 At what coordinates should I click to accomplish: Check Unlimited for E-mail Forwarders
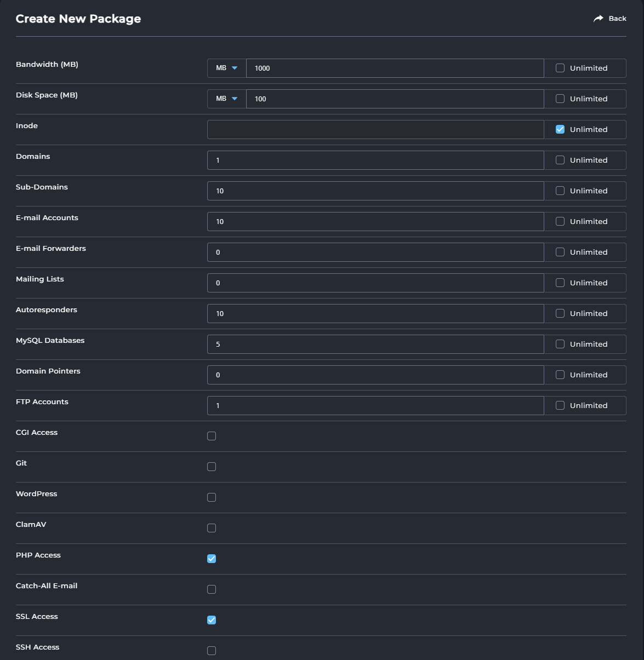point(560,252)
